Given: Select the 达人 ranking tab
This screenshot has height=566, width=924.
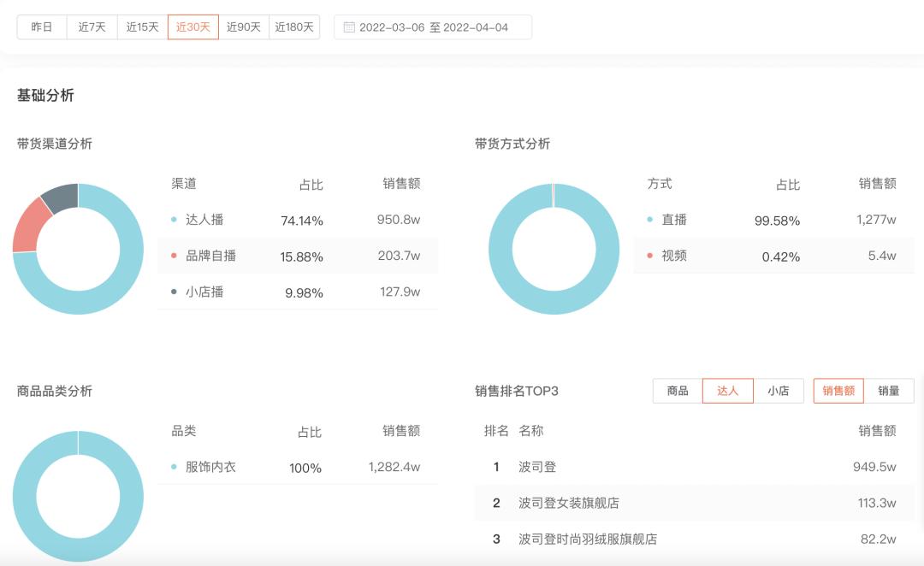Looking at the screenshot, I should 727,390.
